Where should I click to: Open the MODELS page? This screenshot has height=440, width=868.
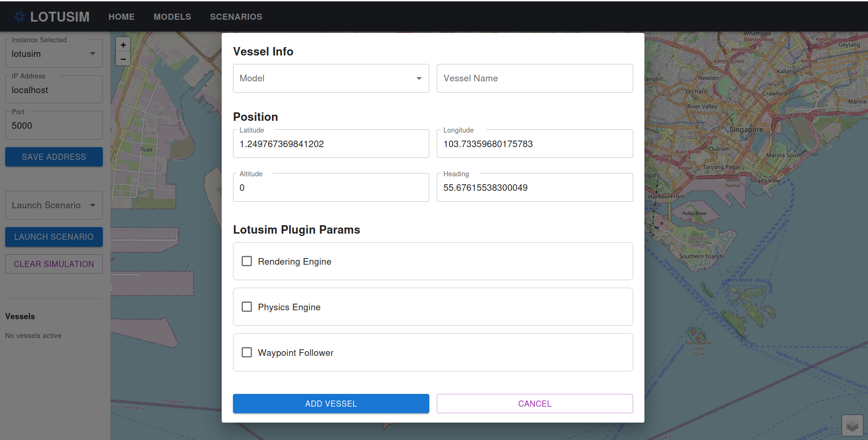pyautogui.click(x=172, y=17)
